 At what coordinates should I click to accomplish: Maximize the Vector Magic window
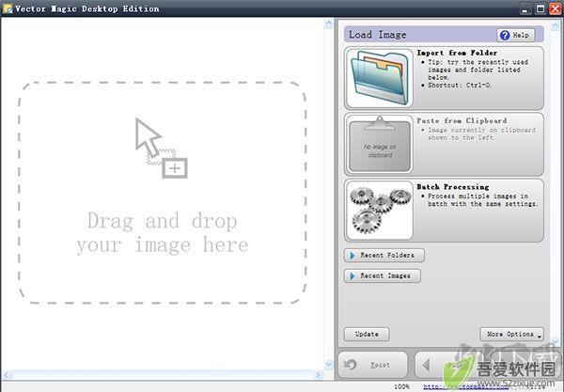540,8
